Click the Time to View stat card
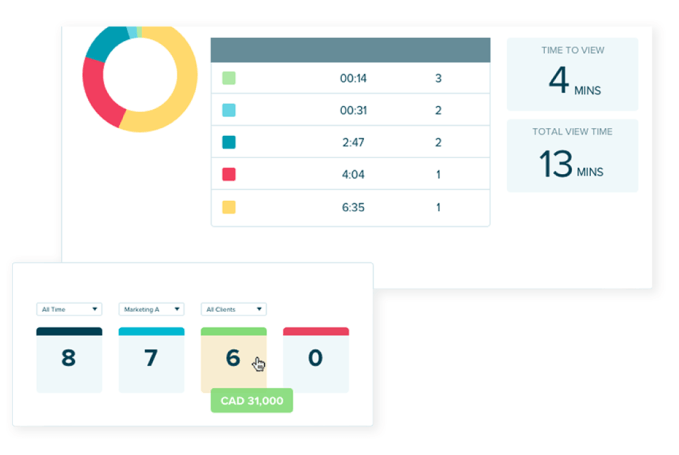The height and width of the screenshot is (455, 679). pos(572,74)
